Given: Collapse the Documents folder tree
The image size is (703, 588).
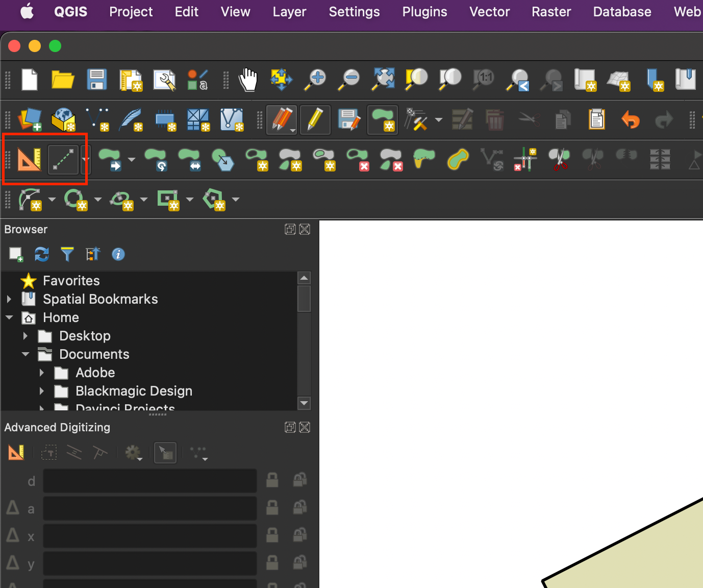Looking at the screenshot, I should click(26, 354).
